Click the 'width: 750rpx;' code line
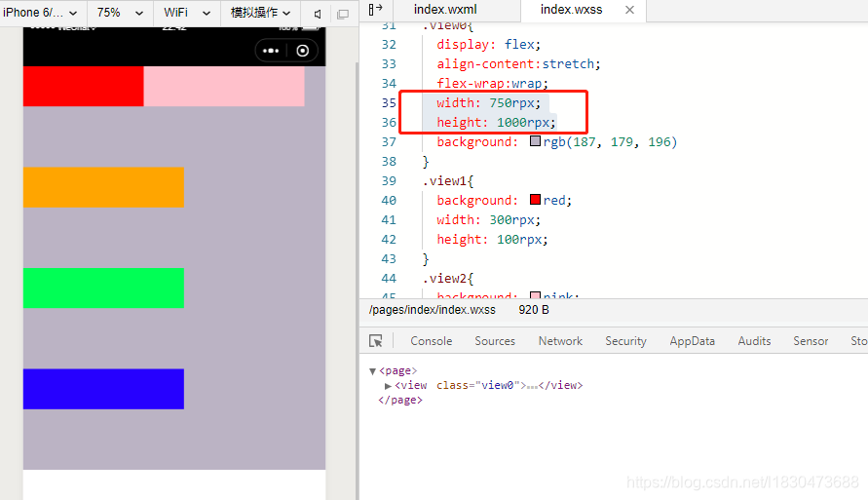This screenshot has height=500, width=868. (x=488, y=103)
